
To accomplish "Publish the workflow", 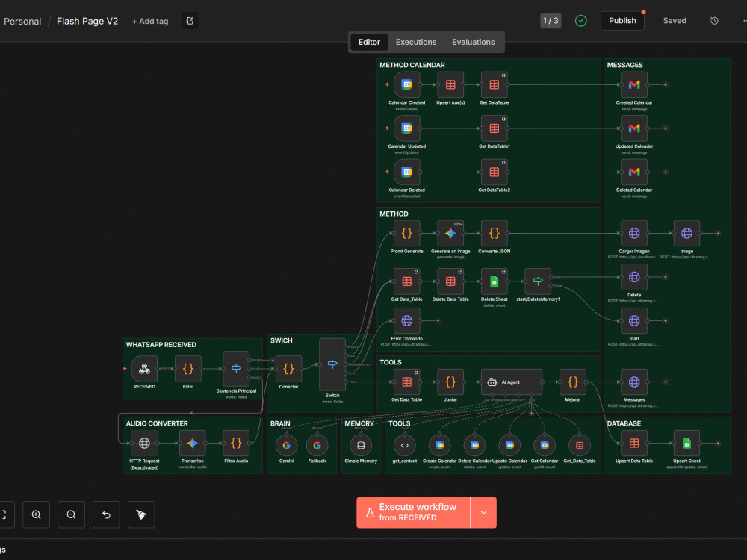I will pos(622,21).
